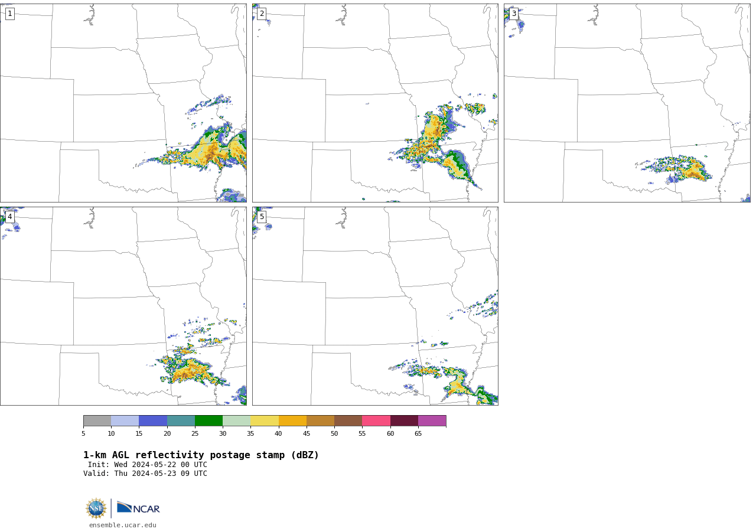Click the 1-km AGL reflectivity title
This screenshot has height=532, width=756.
201,455
